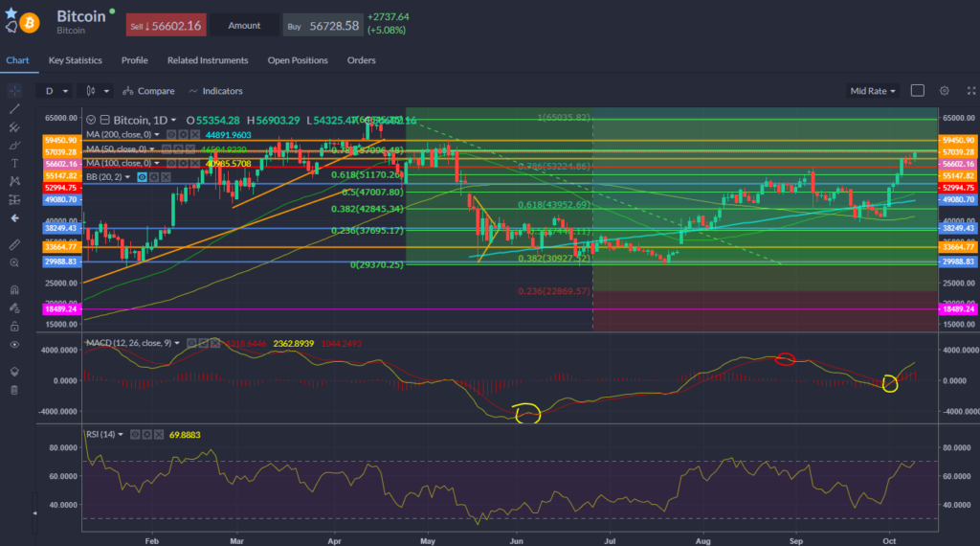Open settings for MA 200 indicator
Image resolution: width=980 pixels, height=546 pixels.
183,134
